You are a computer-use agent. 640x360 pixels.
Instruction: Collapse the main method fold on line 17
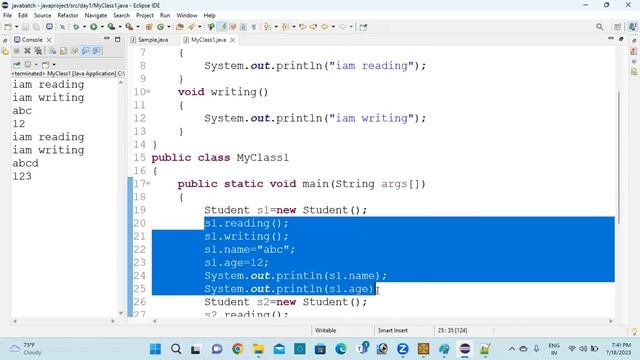tap(149, 184)
